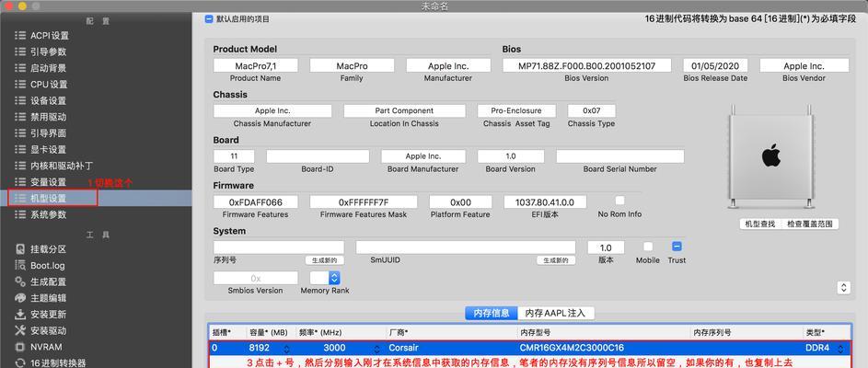
Task: Click the Boot.log viewer icon
Action: pyautogui.click(x=20, y=265)
